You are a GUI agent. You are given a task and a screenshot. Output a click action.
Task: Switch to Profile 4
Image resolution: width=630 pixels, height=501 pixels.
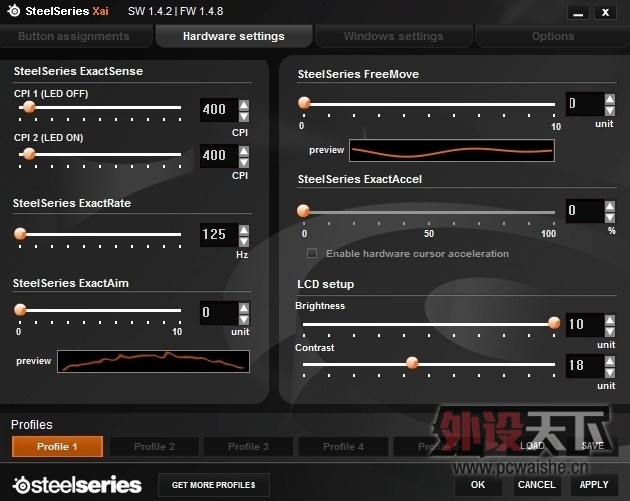pos(343,446)
